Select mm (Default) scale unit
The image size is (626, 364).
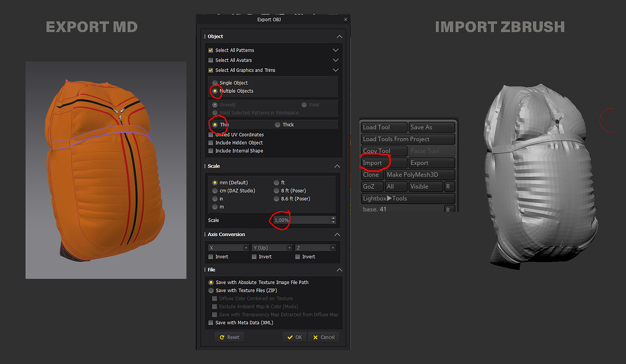coord(214,183)
